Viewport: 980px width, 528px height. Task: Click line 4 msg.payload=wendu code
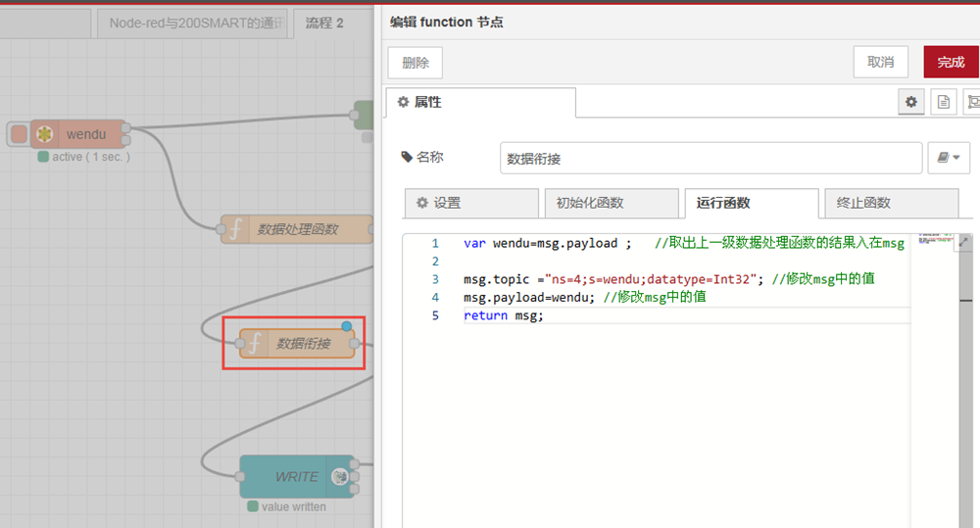tap(529, 298)
